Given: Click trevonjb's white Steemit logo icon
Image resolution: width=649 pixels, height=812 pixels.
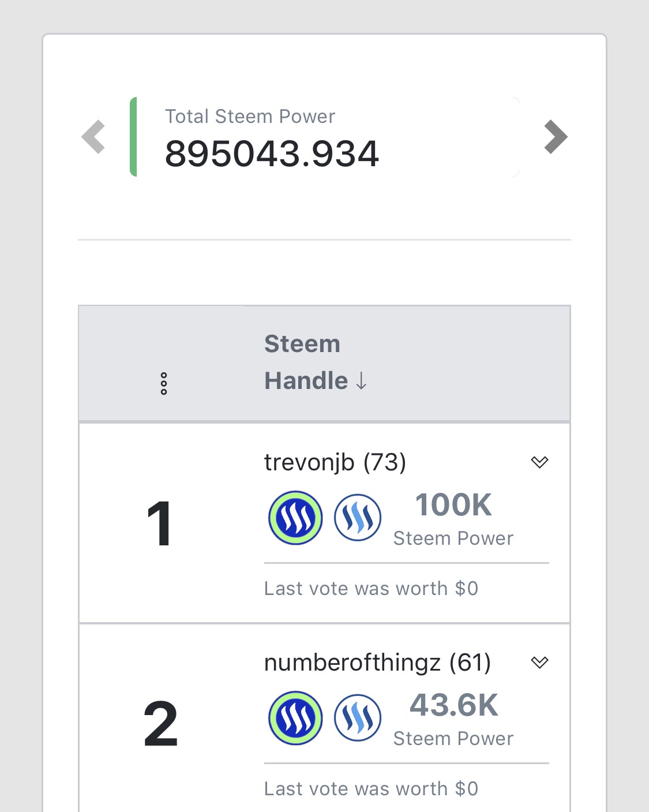Looking at the screenshot, I should [x=358, y=518].
